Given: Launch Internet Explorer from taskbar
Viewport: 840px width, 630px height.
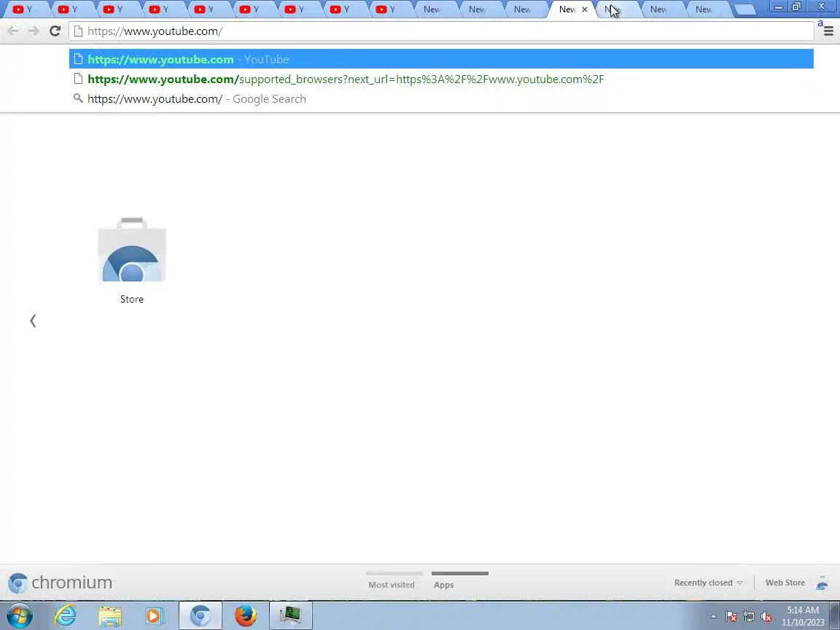Looking at the screenshot, I should click(x=65, y=615).
